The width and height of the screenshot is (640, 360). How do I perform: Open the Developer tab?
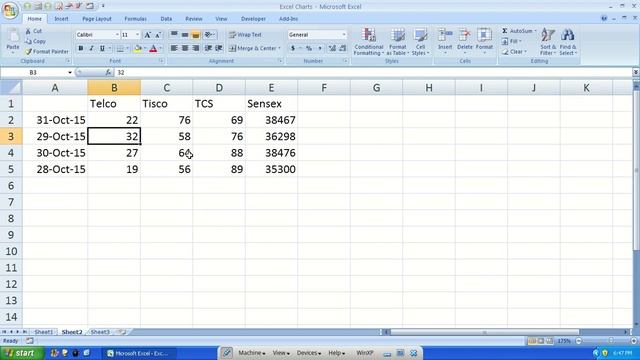[x=253, y=19]
